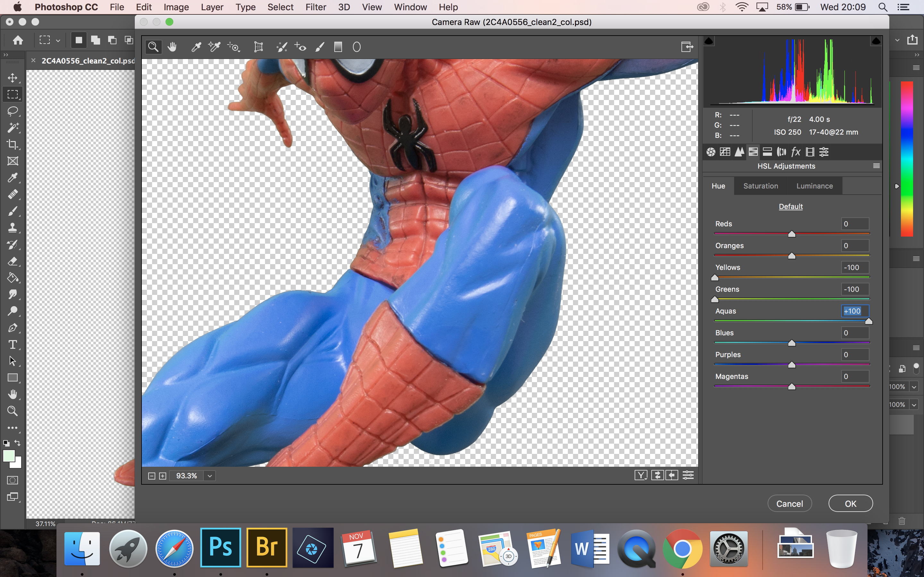Click the OK button
Image resolution: width=924 pixels, height=577 pixels.
850,503
